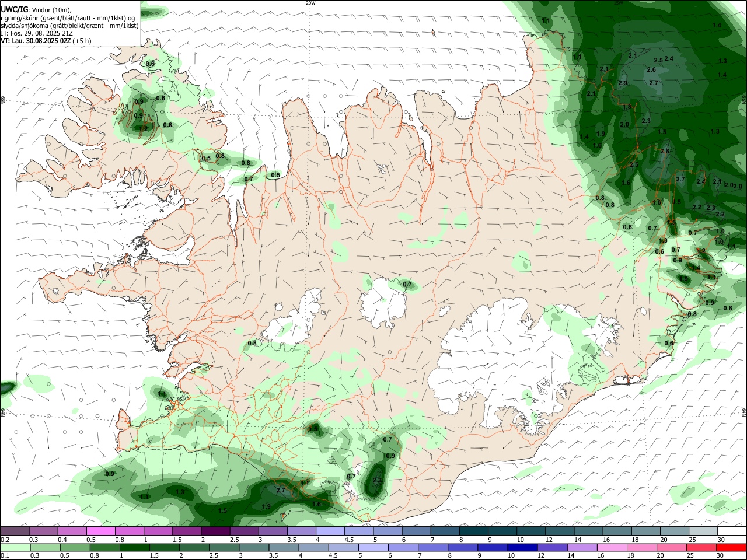The width and height of the screenshot is (747, 560).
Task: Click the "2.9" precipitation value on the map
Action: [x=622, y=83]
